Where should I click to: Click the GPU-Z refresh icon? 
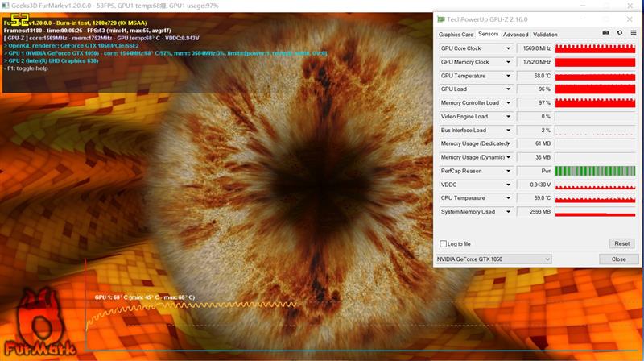[619, 33]
